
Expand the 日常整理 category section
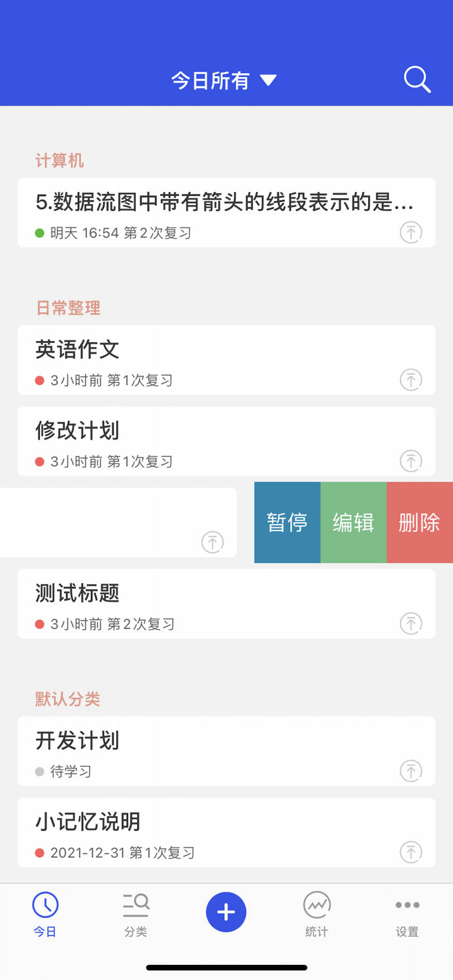pos(67,308)
